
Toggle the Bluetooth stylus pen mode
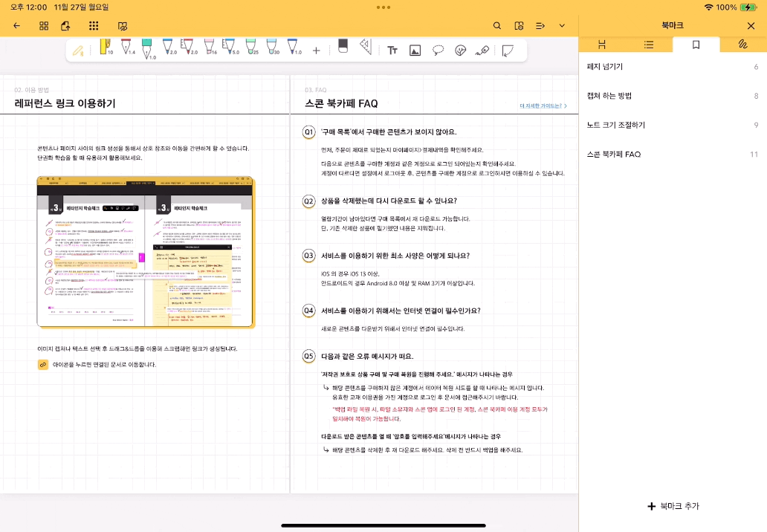pyautogui.click(x=78, y=51)
